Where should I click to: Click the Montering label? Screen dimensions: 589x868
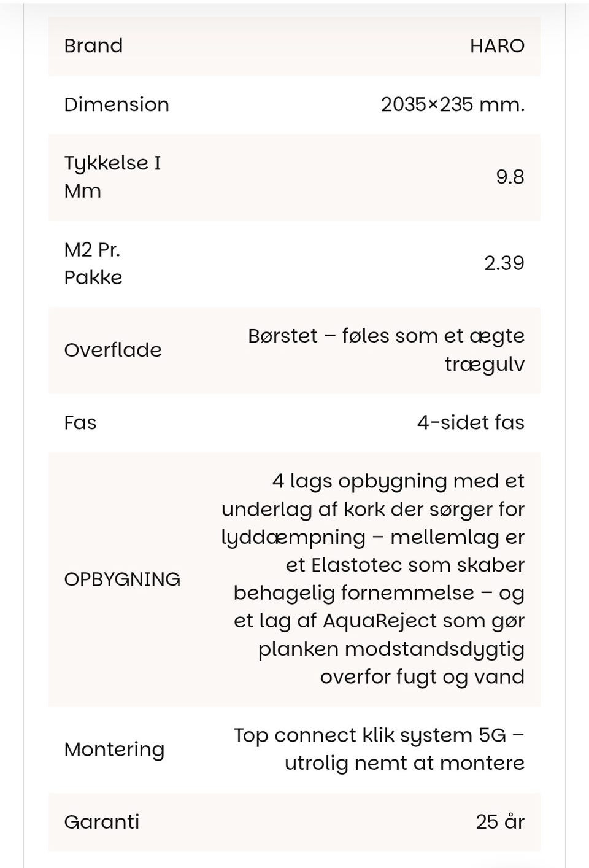114,750
